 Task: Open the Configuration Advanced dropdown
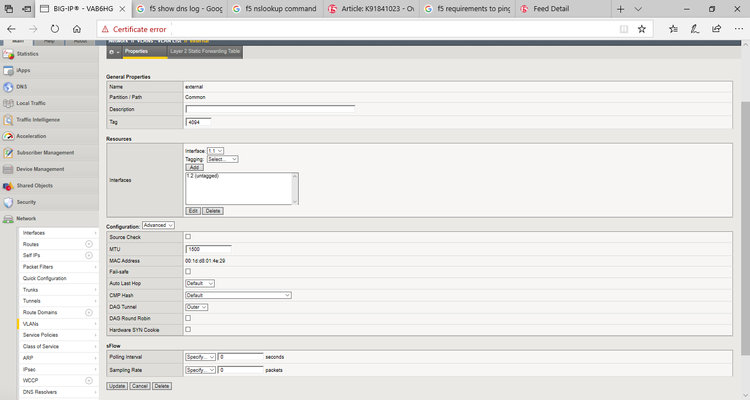click(x=158, y=225)
